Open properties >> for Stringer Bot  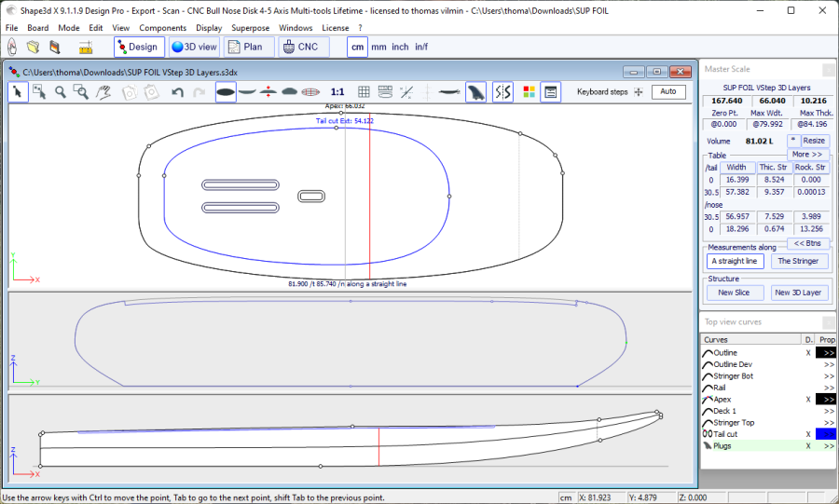828,376
